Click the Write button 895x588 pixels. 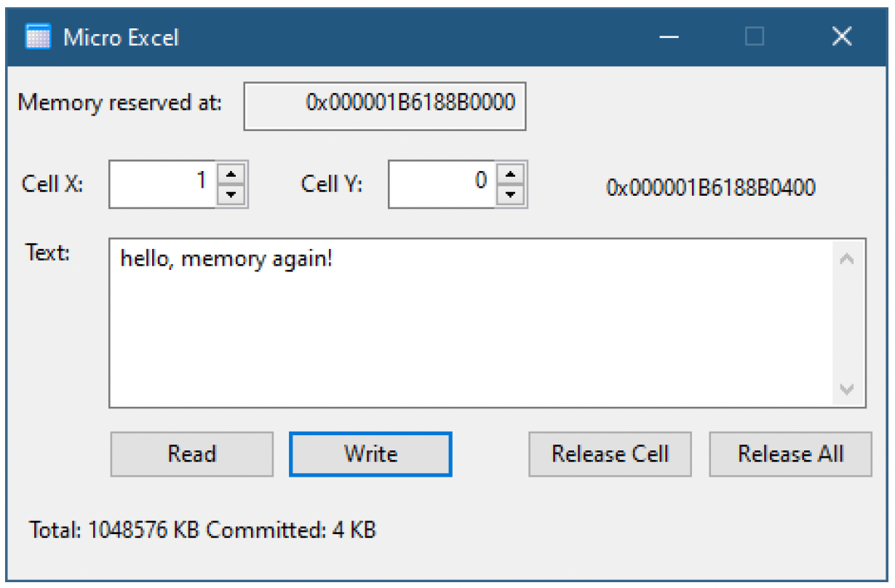[371, 454]
